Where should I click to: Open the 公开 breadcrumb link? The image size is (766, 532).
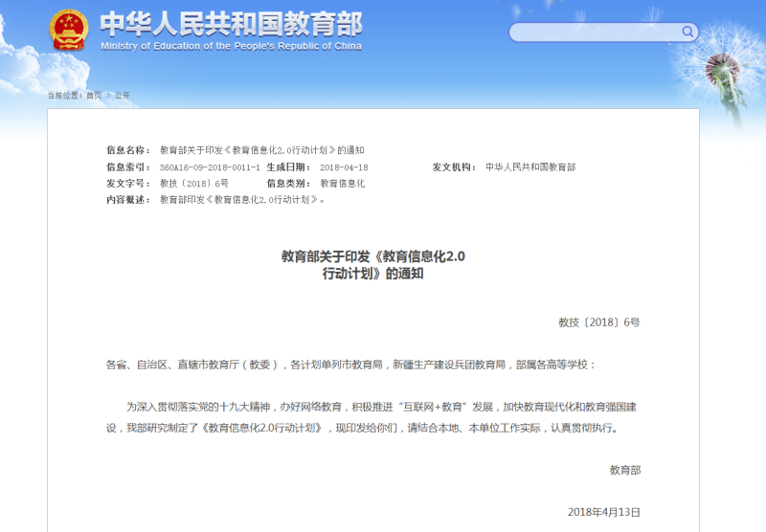[123, 95]
